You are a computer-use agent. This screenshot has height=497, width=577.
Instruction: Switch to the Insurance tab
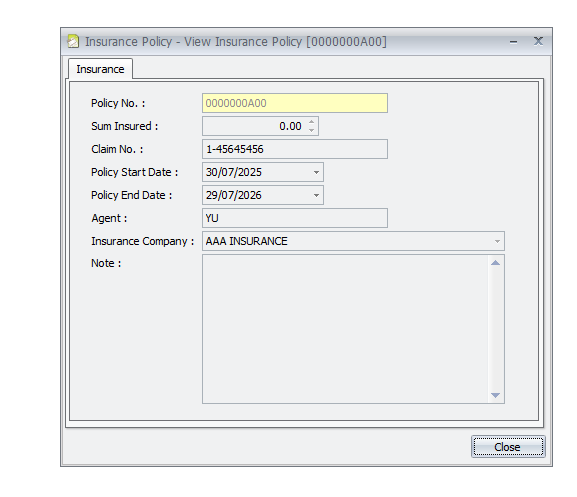click(100, 69)
